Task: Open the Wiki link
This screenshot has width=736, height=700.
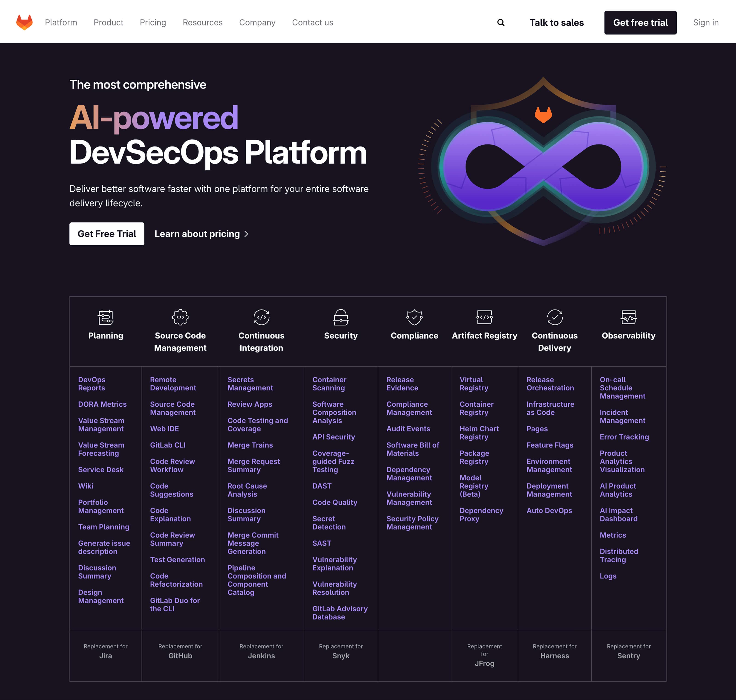Action: tap(85, 486)
